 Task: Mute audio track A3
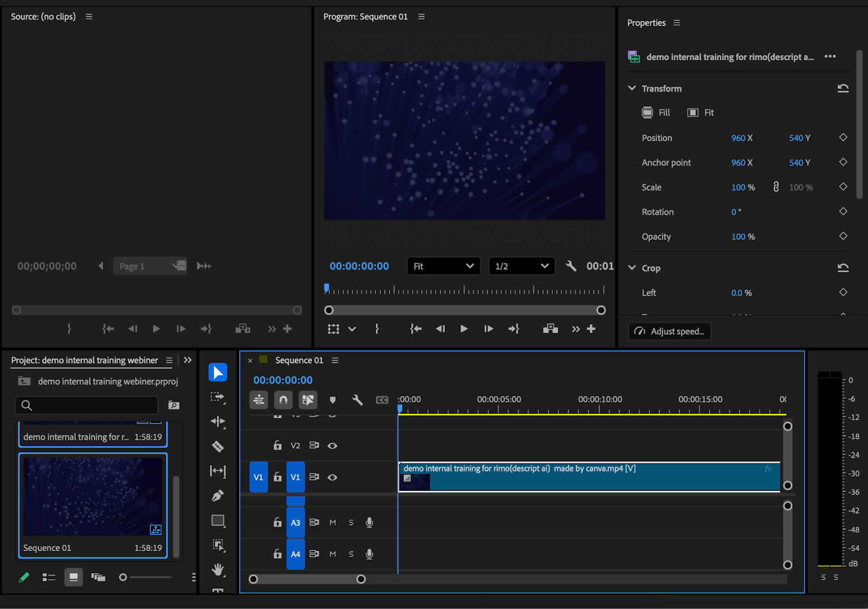[x=333, y=523]
